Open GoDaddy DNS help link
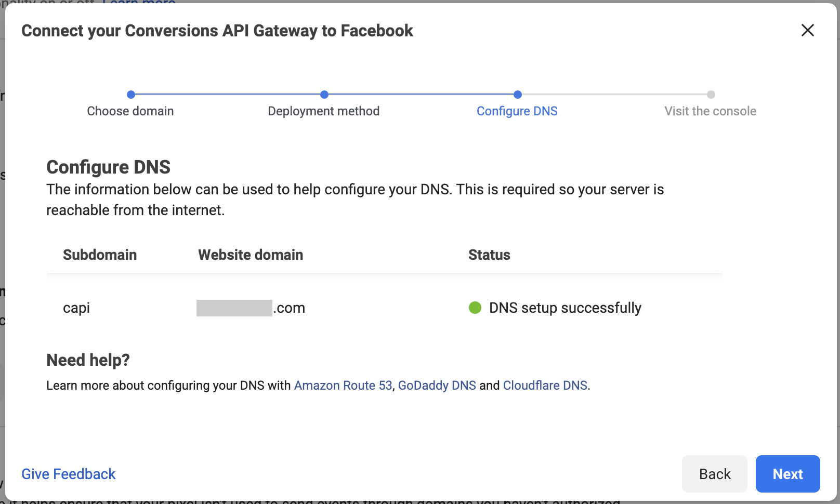 pos(437,386)
